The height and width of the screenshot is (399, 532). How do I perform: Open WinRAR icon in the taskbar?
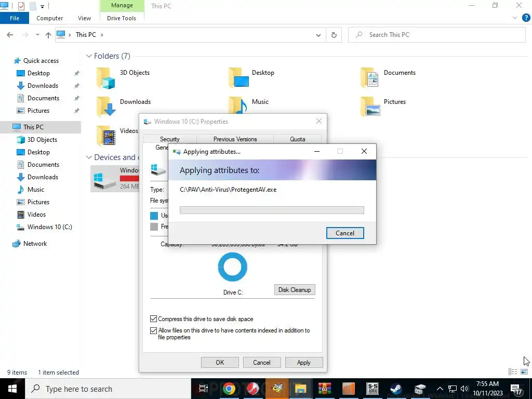click(324, 389)
